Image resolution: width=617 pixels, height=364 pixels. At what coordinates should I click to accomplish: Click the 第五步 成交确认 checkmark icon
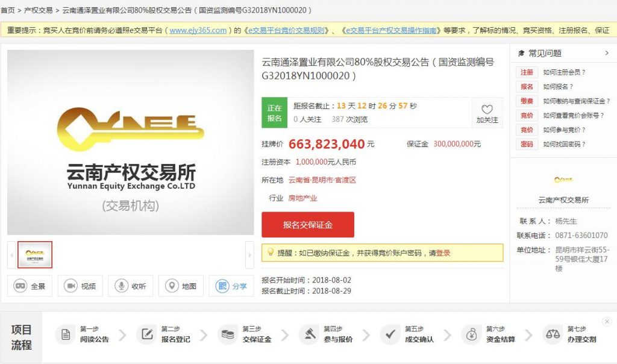tap(390, 334)
